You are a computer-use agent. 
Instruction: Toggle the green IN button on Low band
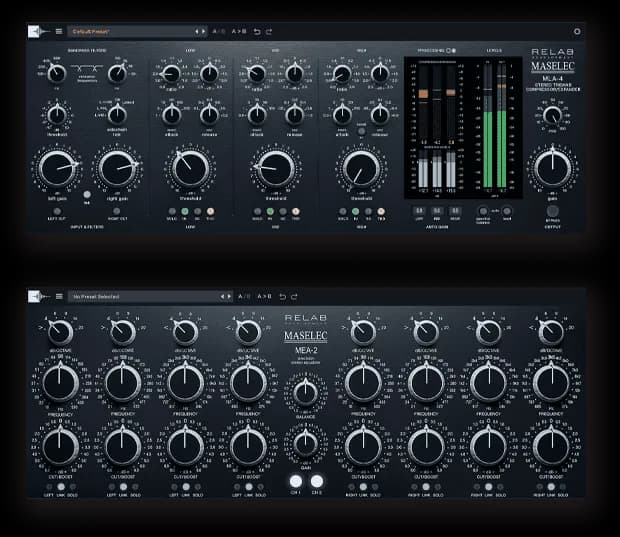point(185,212)
